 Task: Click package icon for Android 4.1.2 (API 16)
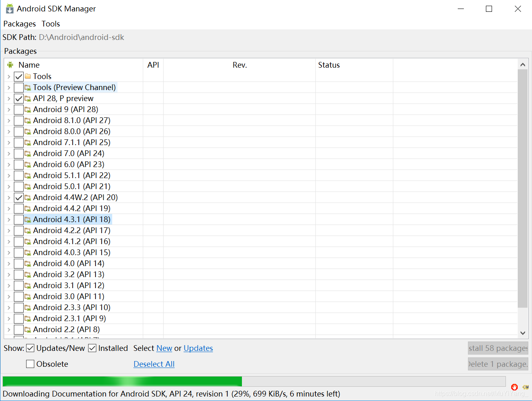click(28, 241)
